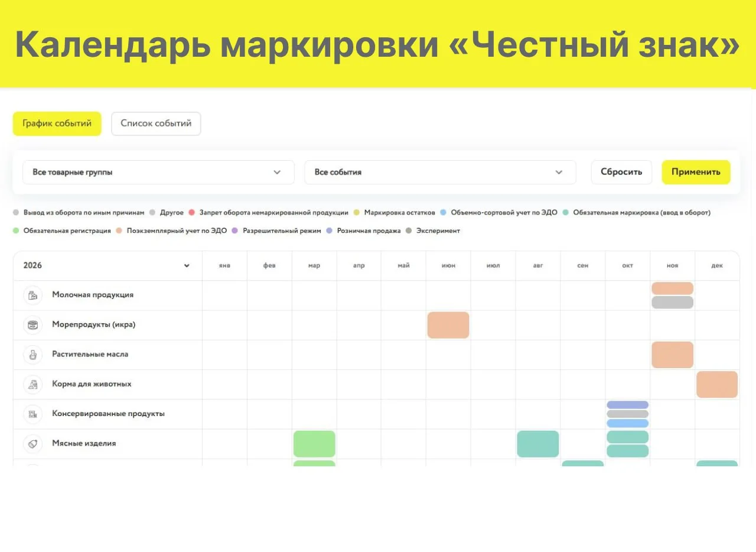Image resolution: width=756 pixels, height=552 pixels.
Task: Click the дек month header
Action: 717,265
